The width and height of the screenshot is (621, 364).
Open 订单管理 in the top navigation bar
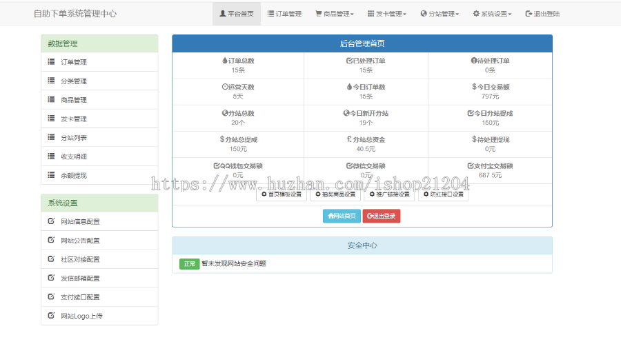284,14
